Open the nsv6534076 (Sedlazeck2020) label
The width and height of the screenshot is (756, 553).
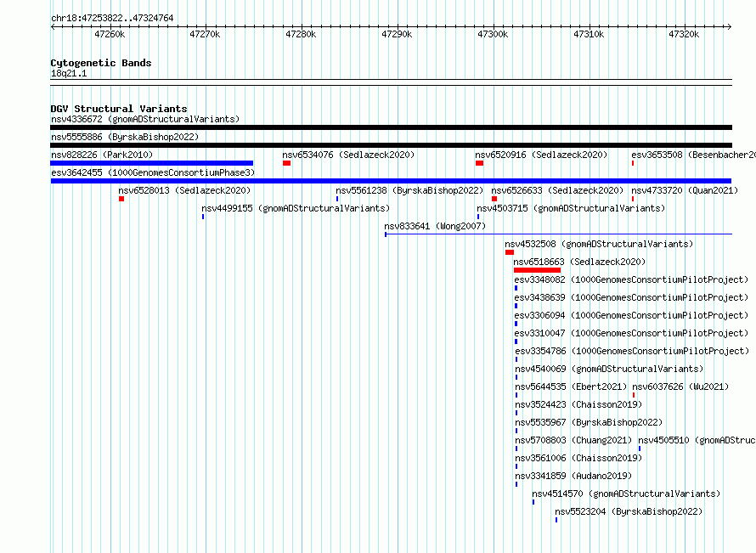(348, 155)
